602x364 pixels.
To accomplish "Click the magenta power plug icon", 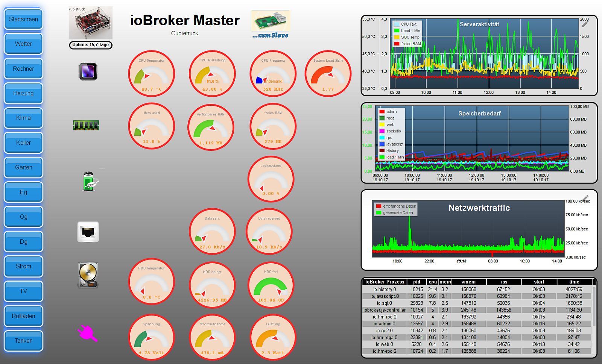I will click(87, 333).
